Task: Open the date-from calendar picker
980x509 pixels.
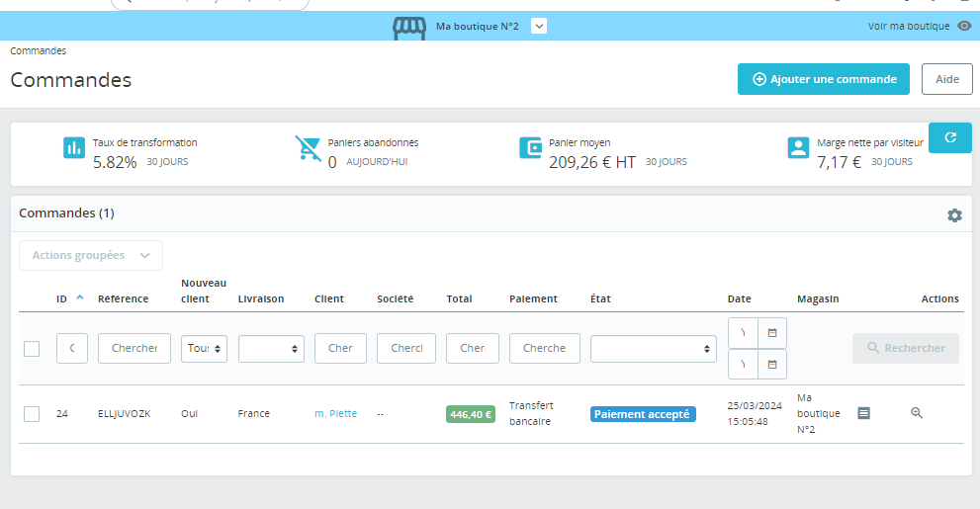Action: [x=772, y=333]
